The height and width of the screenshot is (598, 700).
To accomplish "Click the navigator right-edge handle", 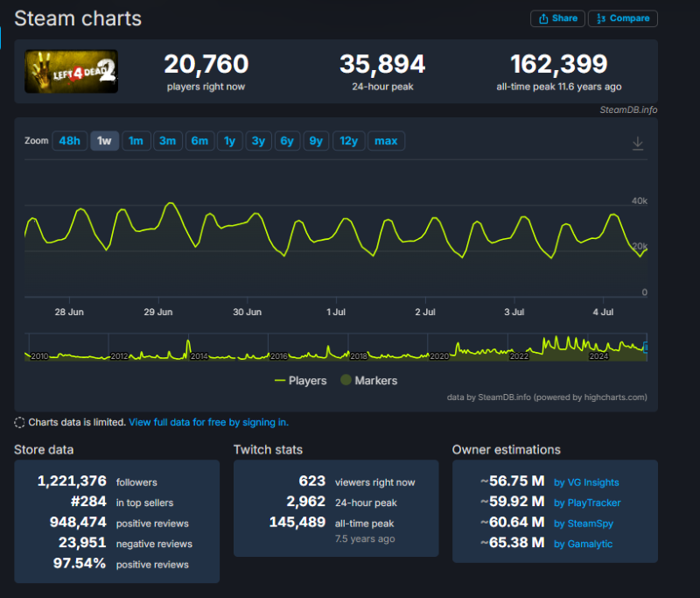I will click(646, 348).
